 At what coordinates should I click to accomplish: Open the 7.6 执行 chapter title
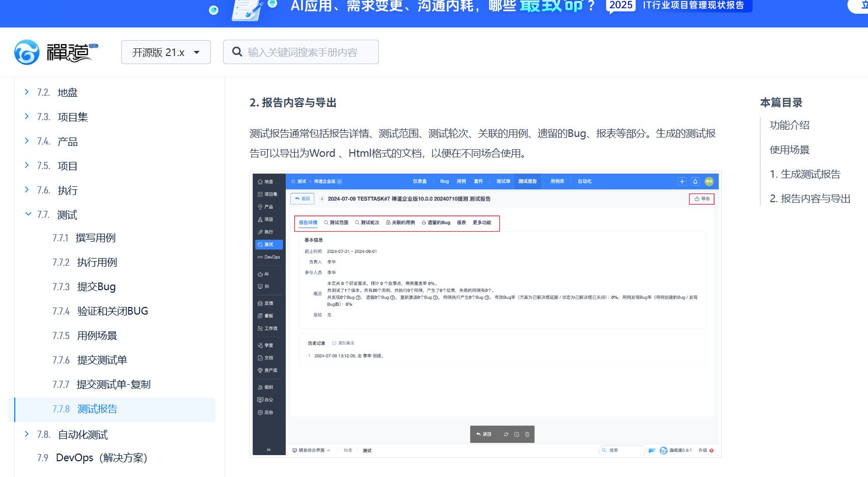click(x=67, y=190)
